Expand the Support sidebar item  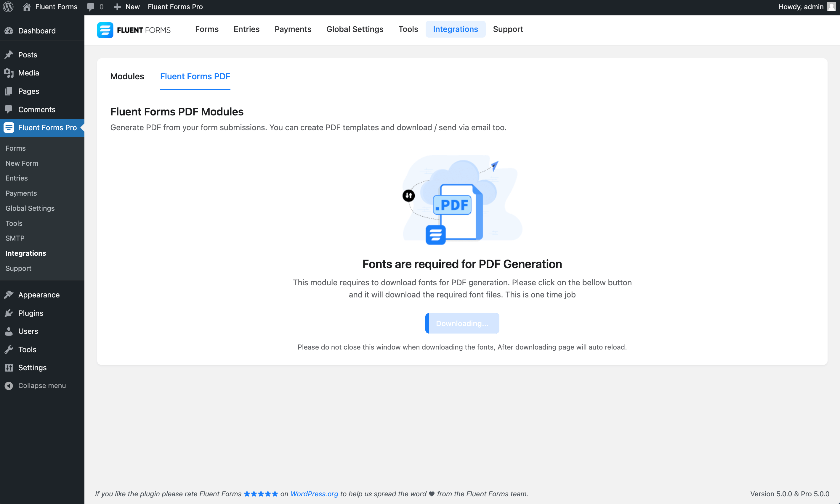click(x=18, y=268)
